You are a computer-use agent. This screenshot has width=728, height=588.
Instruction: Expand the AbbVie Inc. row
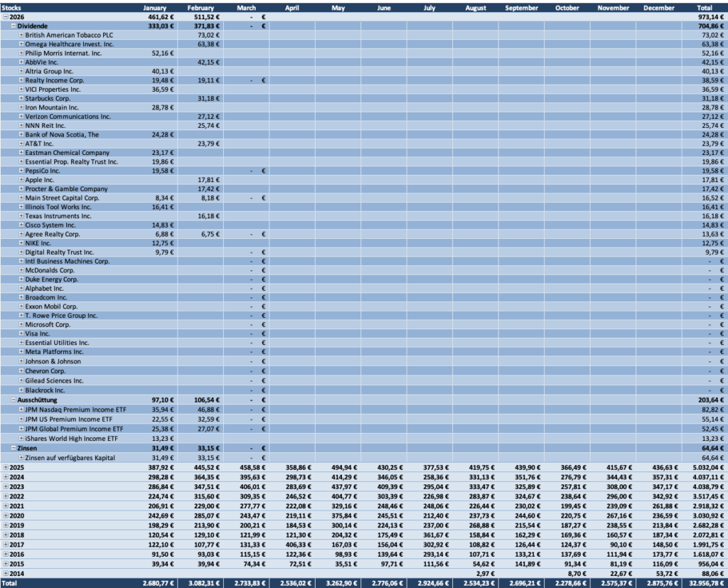pos(21,62)
